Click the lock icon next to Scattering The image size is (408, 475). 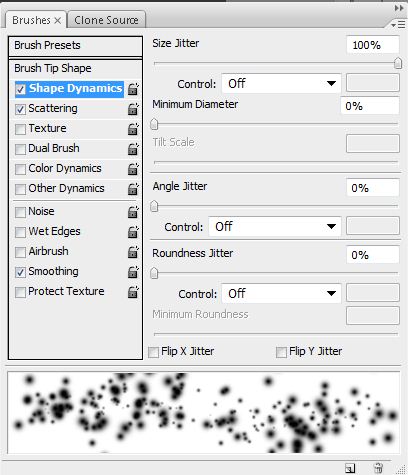pyautogui.click(x=133, y=109)
